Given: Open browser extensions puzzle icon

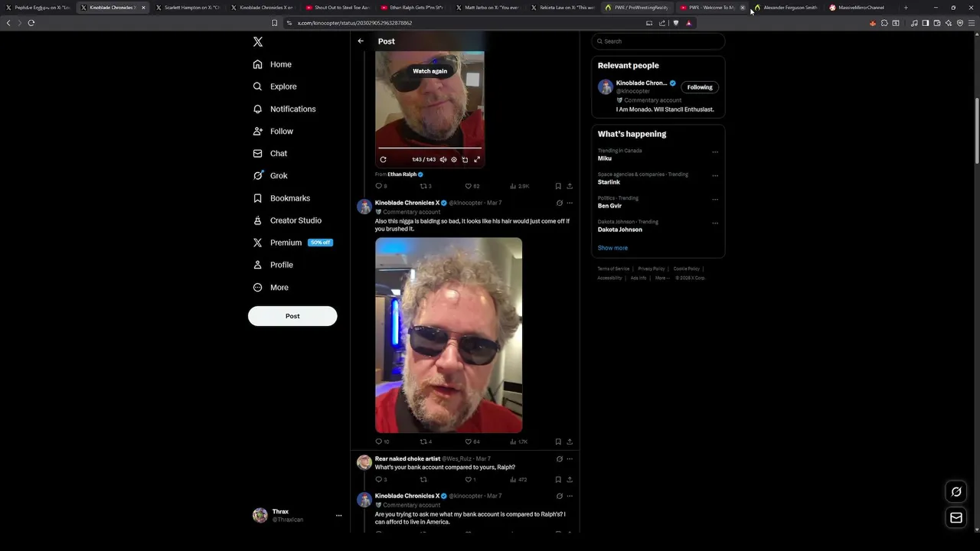Looking at the screenshot, I should click(884, 23).
